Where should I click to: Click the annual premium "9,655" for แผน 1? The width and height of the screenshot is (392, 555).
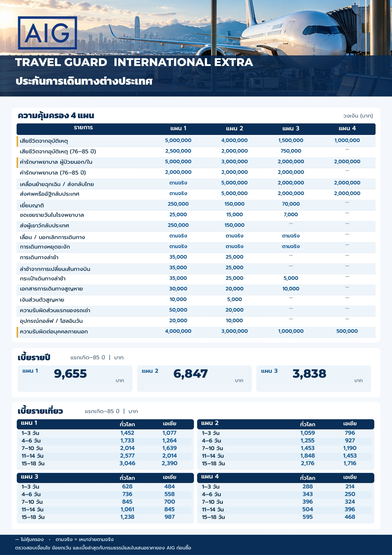coord(70,374)
